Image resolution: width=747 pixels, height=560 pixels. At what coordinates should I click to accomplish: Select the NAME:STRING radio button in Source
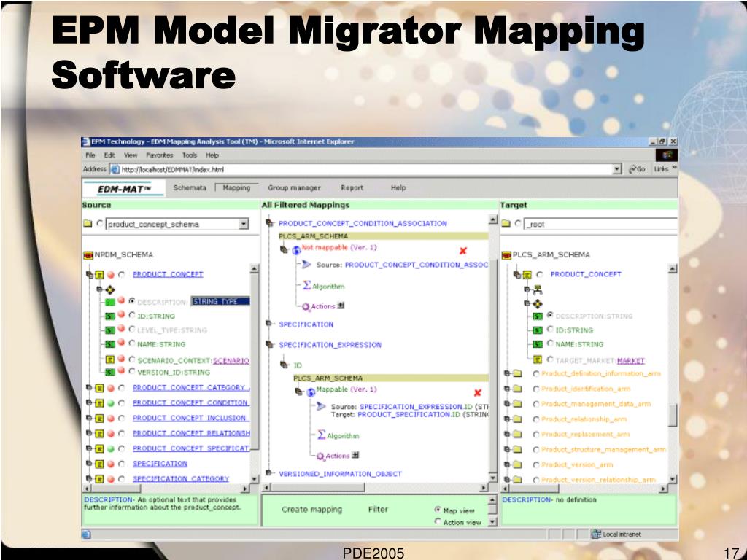tap(132, 343)
